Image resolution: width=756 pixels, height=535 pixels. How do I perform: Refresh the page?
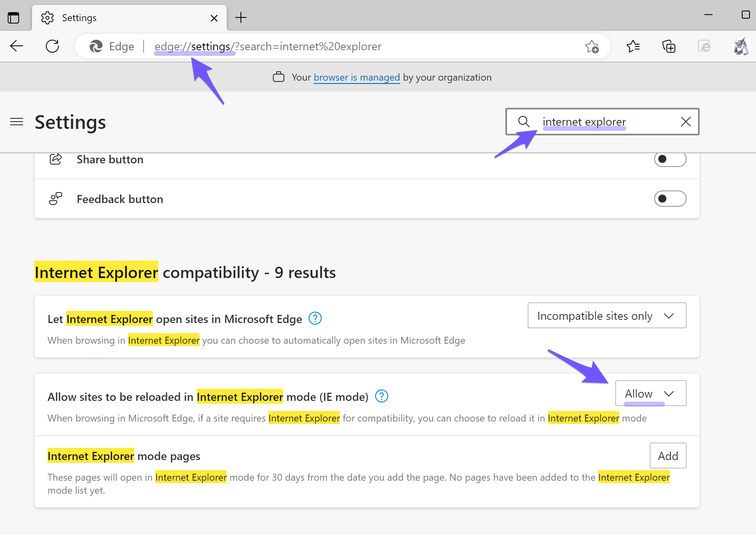[52, 46]
